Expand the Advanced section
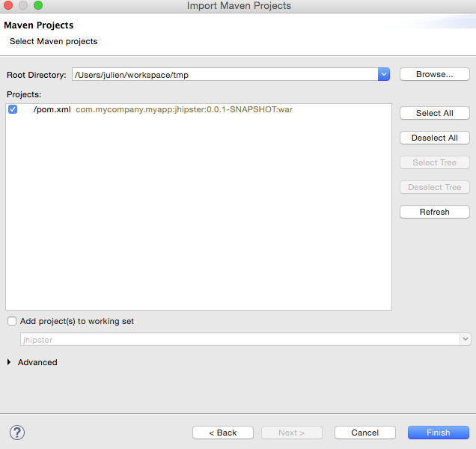The height and width of the screenshot is (449, 476). pos(10,362)
